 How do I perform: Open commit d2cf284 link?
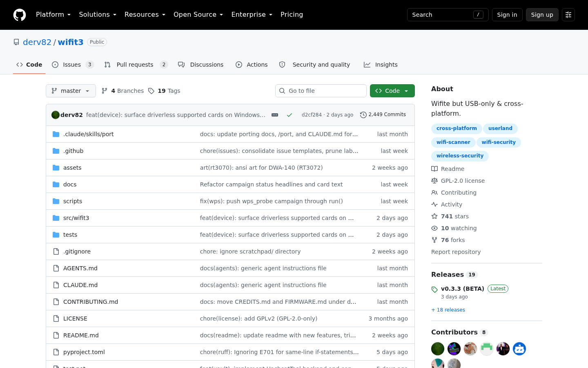(x=312, y=115)
